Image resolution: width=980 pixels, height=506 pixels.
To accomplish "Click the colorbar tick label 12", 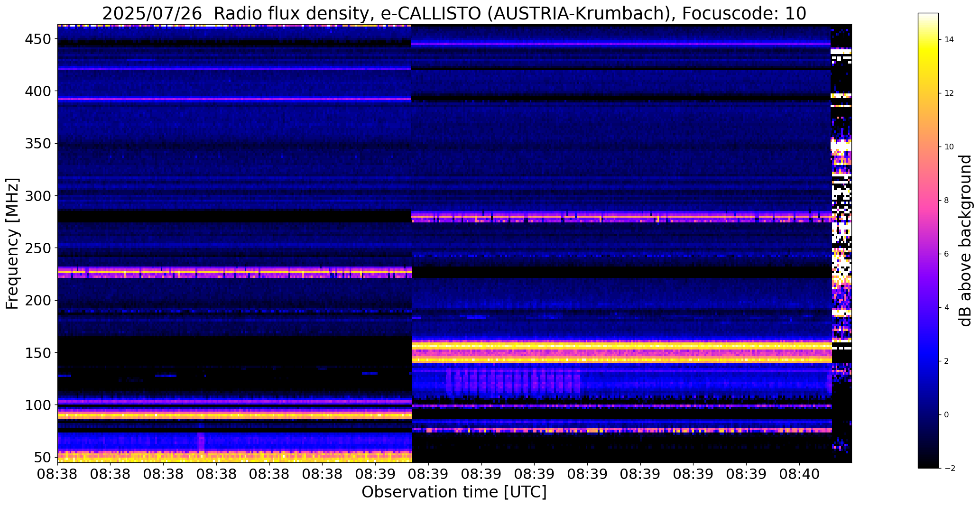I will click(x=949, y=93).
